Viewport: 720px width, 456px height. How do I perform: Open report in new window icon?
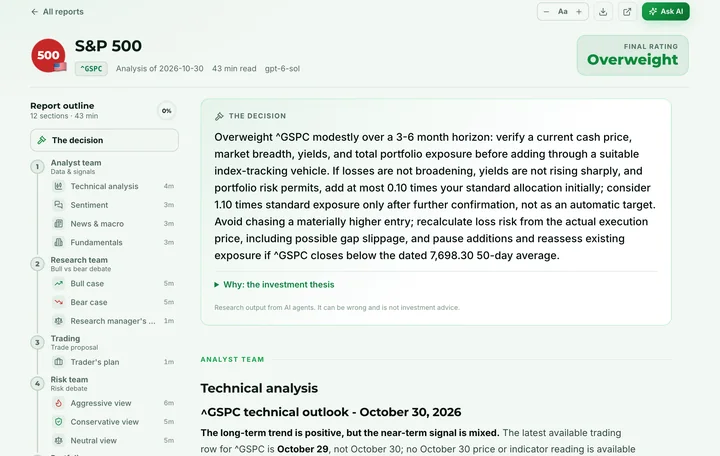[x=627, y=11]
